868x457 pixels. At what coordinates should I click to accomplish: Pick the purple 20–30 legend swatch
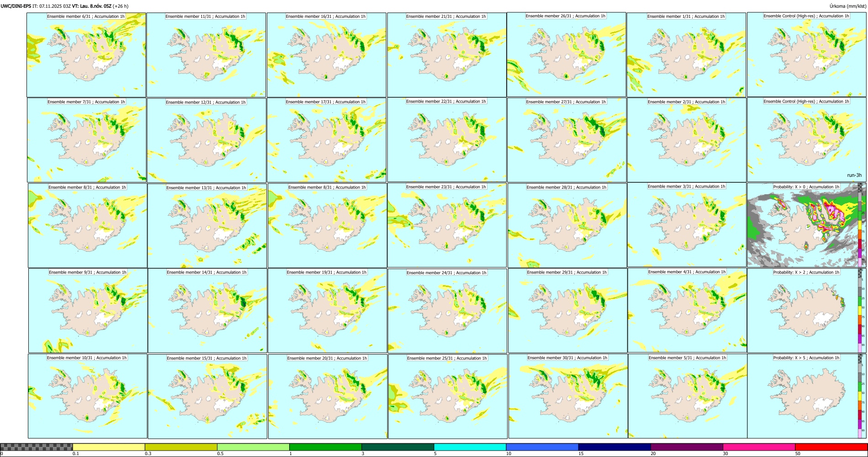tap(687, 447)
